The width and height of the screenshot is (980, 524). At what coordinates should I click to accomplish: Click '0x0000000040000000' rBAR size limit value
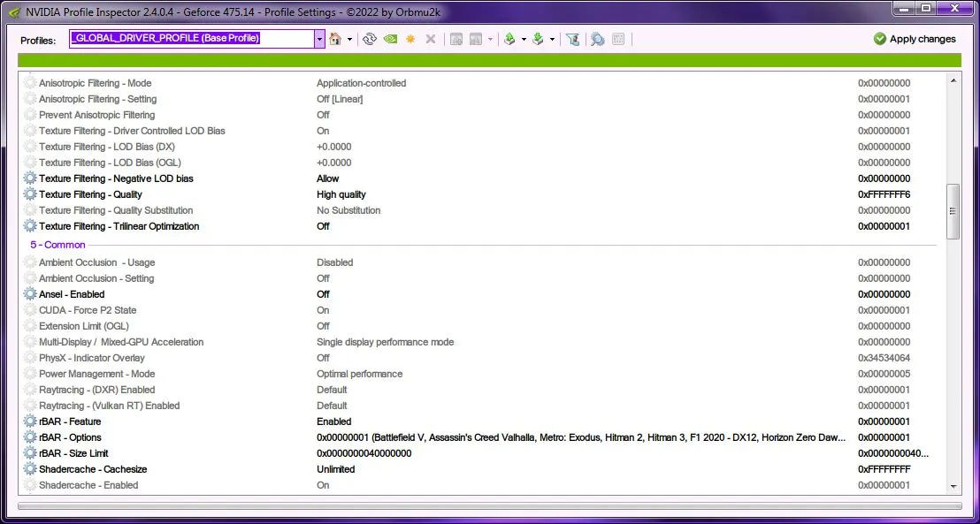[364, 453]
